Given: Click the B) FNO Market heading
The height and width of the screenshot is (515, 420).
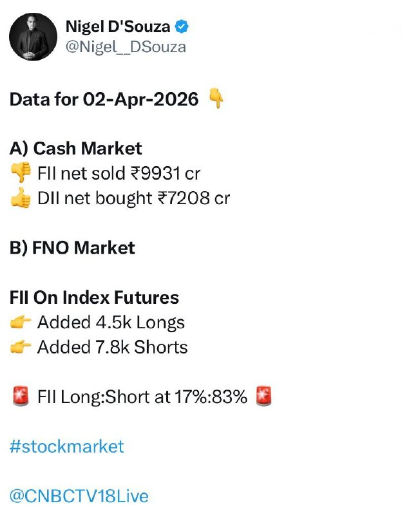Looking at the screenshot, I should (x=72, y=248).
